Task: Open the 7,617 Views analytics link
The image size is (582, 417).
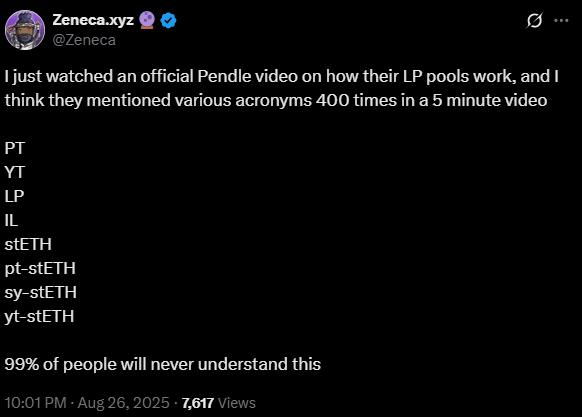Action: click(219, 403)
